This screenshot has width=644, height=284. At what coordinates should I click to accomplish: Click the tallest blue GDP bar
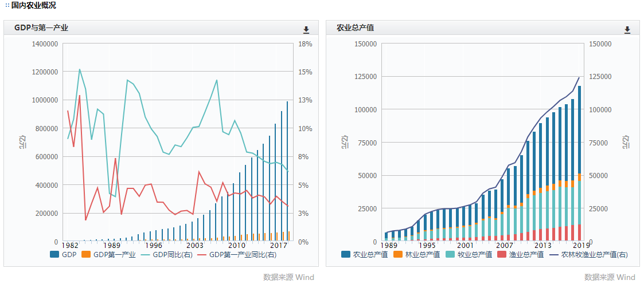point(287,172)
